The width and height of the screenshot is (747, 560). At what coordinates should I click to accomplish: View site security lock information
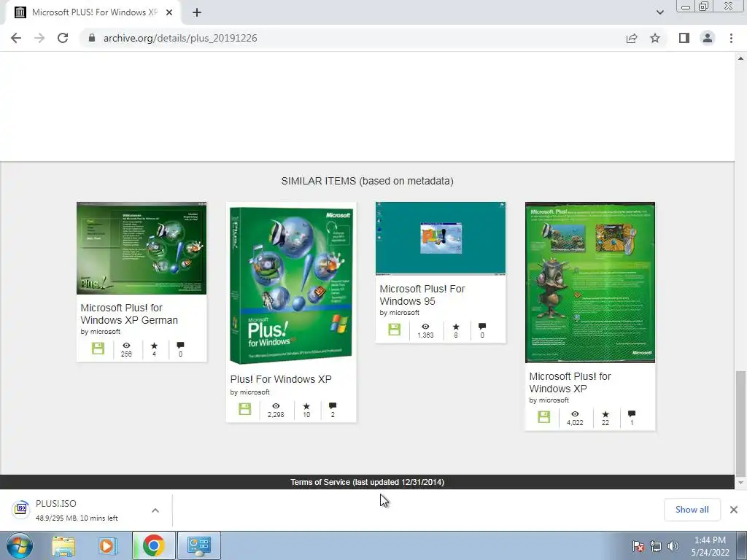(91, 38)
